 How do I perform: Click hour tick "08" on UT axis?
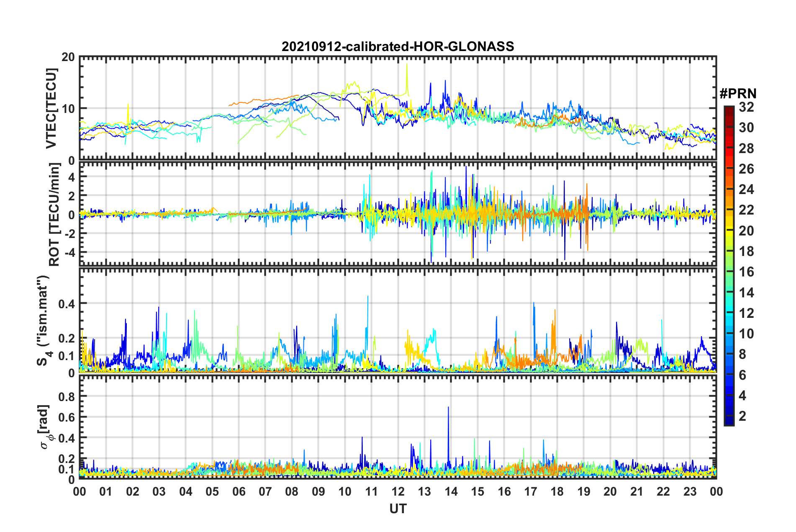[x=292, y=491]
